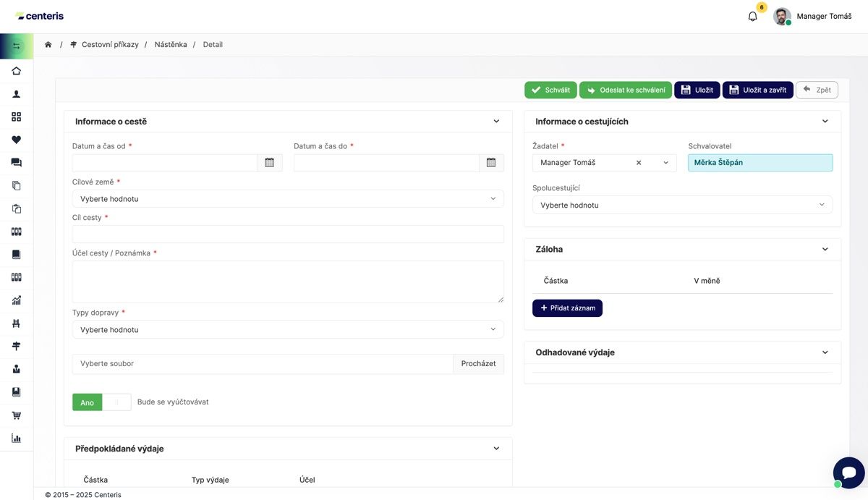Click Odeslat ke schválení button
868x500 pixels.
pos(626,90)
